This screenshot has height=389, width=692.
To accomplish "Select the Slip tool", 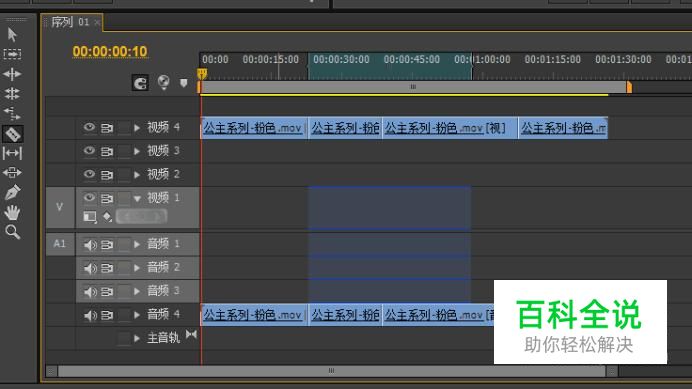I will click(12, 153).
